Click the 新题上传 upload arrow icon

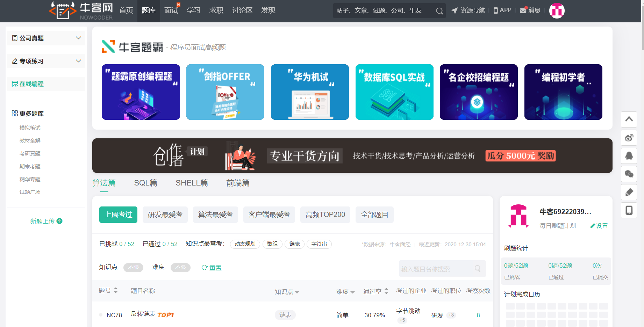(x=59, y=221)
